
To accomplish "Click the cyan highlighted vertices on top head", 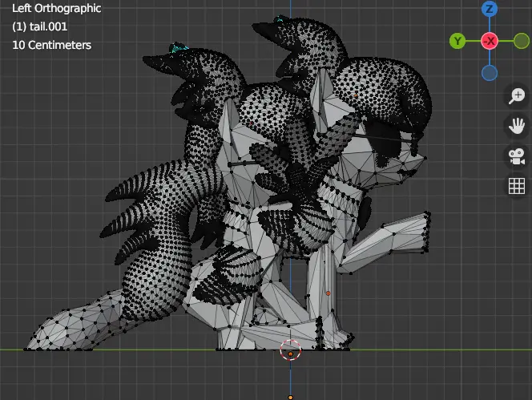I will (280, 18).
